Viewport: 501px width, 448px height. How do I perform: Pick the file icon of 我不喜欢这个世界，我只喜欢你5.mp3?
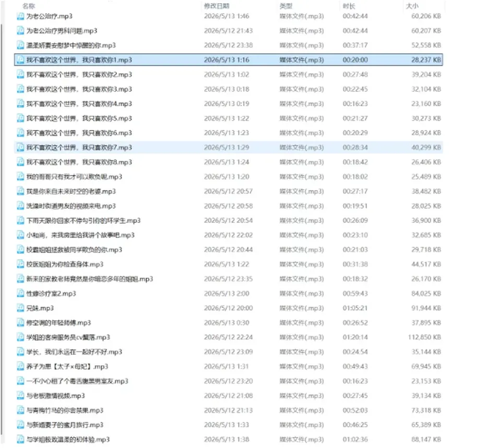(20, 119)
